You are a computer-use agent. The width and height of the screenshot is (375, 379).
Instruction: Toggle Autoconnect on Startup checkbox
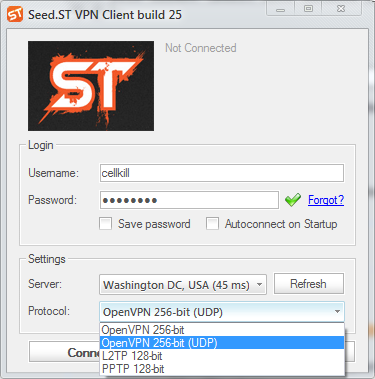point(212,224)
